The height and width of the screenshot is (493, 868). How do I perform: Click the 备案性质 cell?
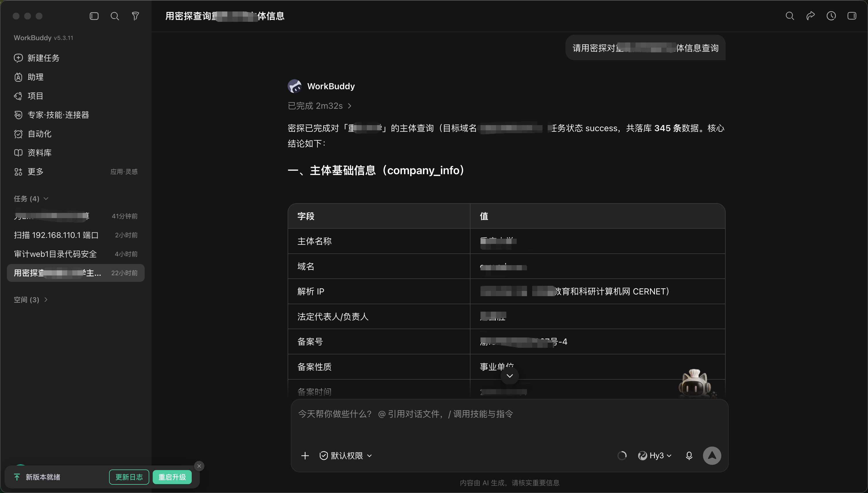[x=379, y=367]
